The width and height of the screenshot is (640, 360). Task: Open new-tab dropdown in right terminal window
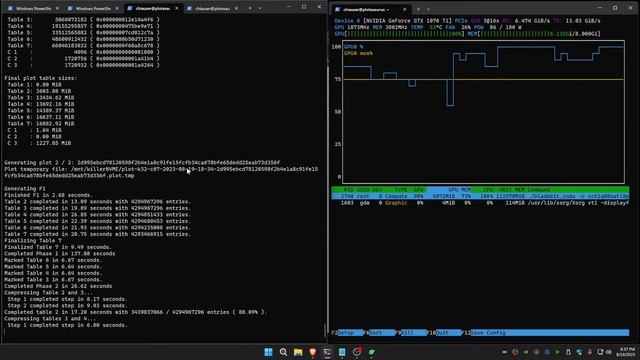coord(428,9)
